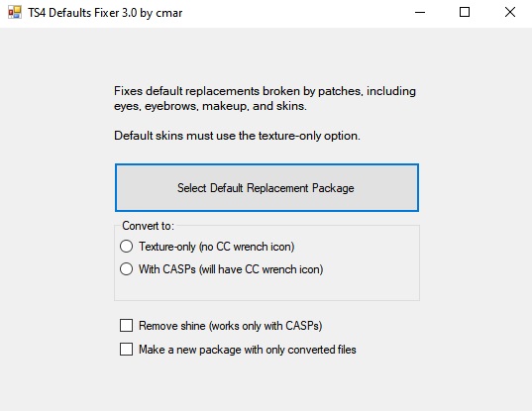Screen dimensions: 532x411
Task: Minimize the TS4 Defaults Fixer window
Action: [x=420, y=13]
